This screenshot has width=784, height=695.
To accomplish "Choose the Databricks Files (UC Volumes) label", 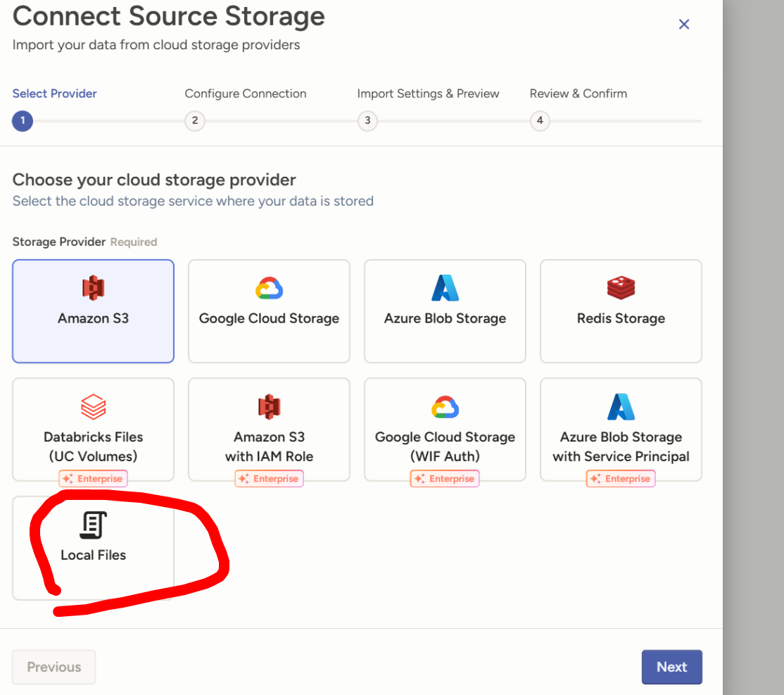I will [94, 446].
